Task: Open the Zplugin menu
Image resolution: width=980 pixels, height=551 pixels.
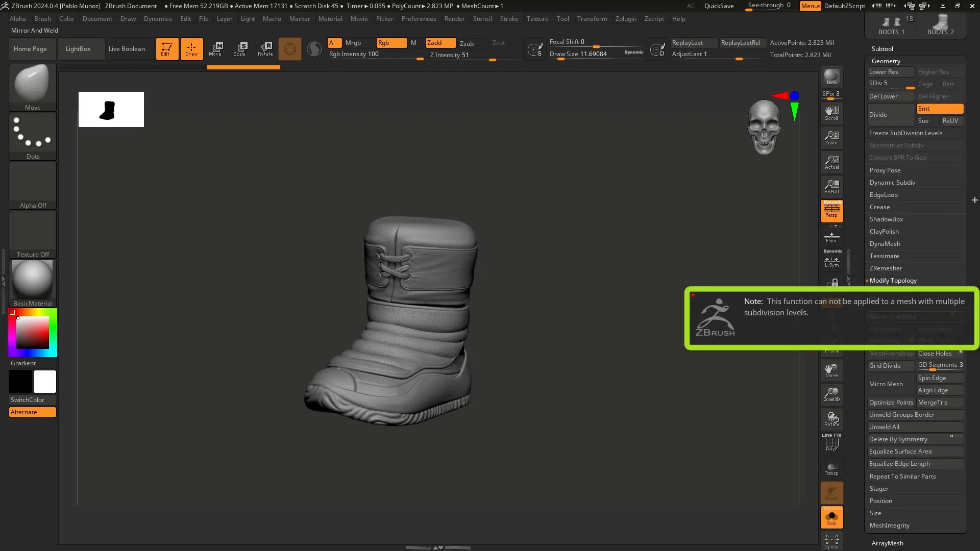Action: 626,19
